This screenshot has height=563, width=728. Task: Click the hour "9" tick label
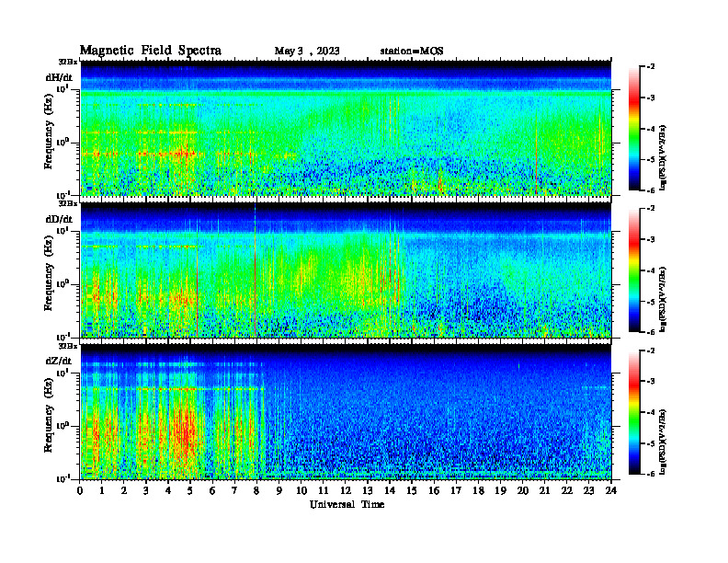279,490
